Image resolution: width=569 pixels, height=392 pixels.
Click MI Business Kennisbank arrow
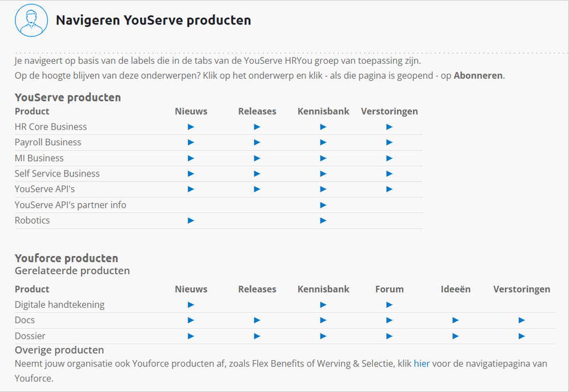click(323, 158)
